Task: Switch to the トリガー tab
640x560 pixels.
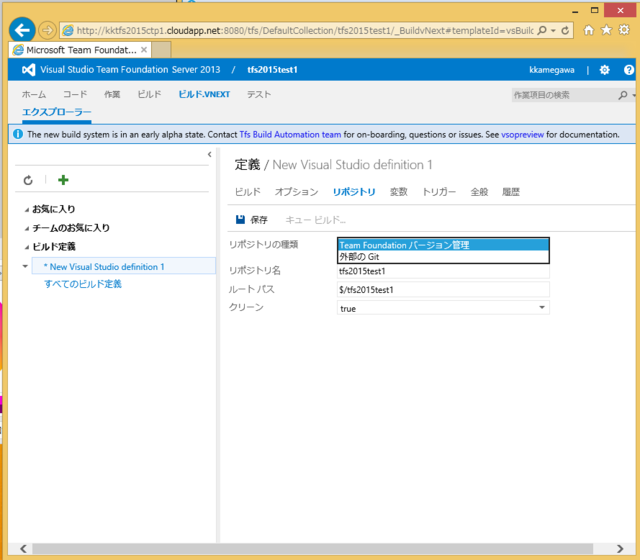Action: [439, 192]
